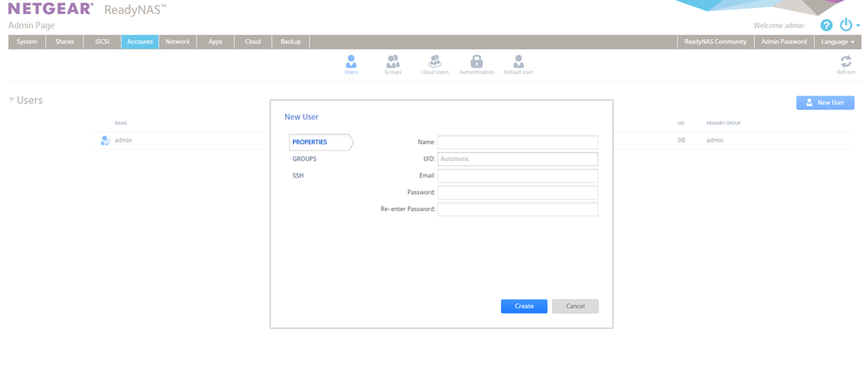The width and height of the screenshot is (868, 365).
Task: Open the Authentication lock icon
Action: pyautogui.click(x=476, y=62)
